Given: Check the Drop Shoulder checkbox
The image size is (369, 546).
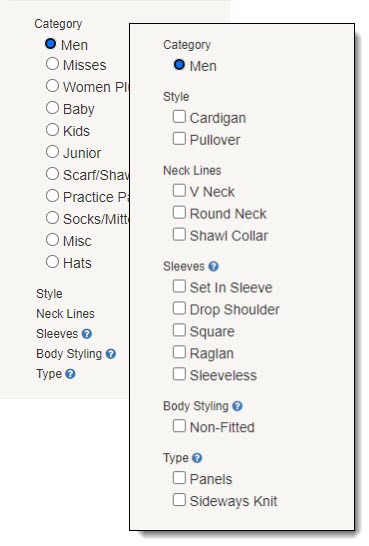Looking at the screenshot, I should pos(179,308).
